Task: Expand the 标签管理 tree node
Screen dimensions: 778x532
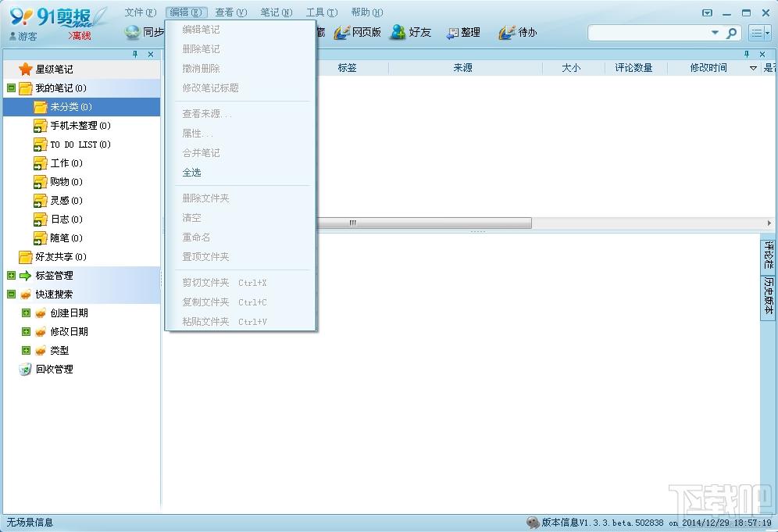Action: pyautogui.click(x=12, y=276)
